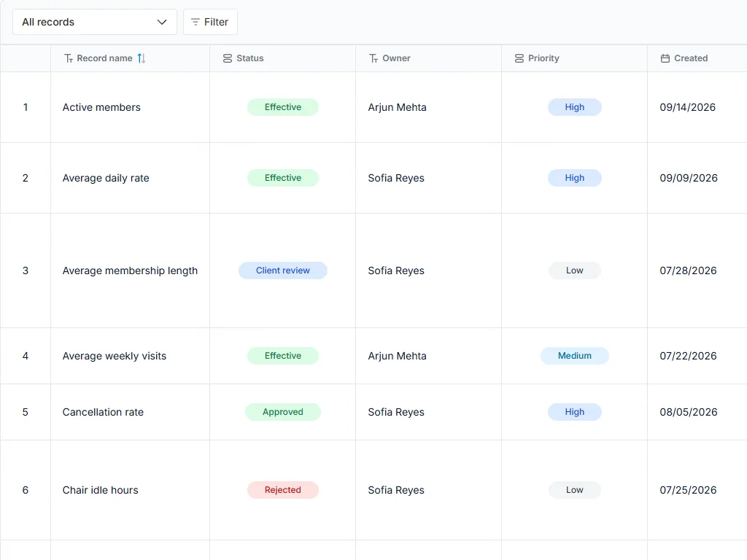Open the Average membership length record
Viewport: 747px width, 560px height.
coord(130,271)
